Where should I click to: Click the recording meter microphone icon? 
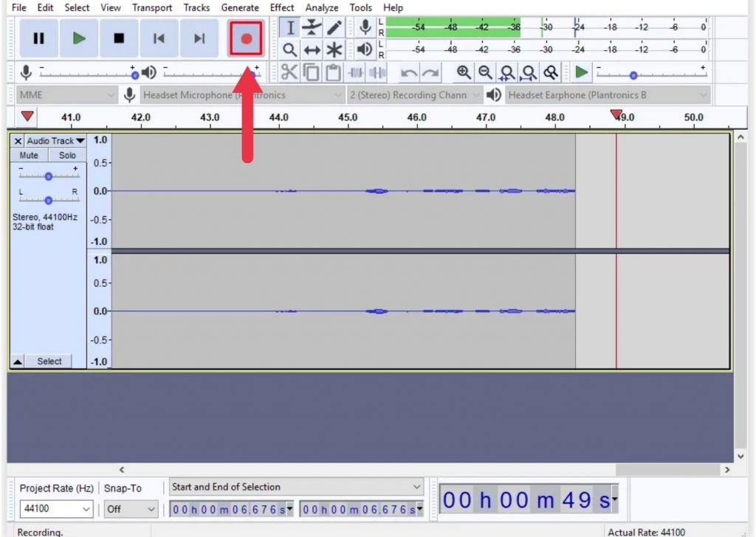(x=365, y=27)
